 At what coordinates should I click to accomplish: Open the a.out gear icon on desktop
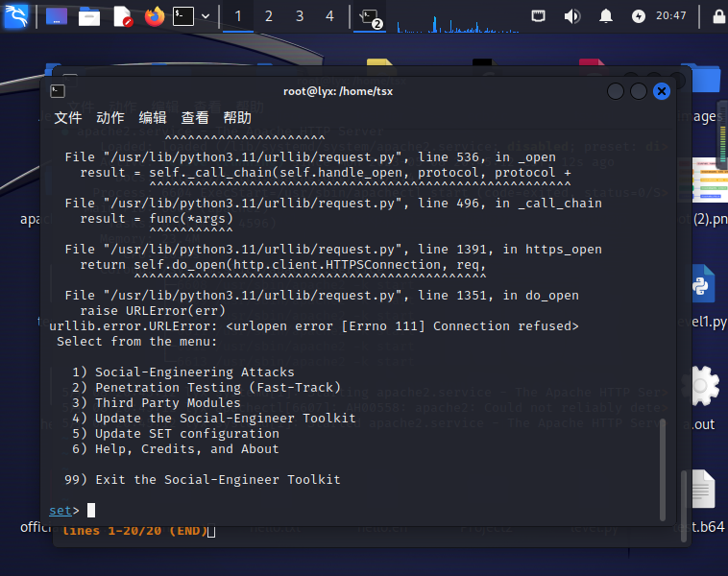(701, 386)
